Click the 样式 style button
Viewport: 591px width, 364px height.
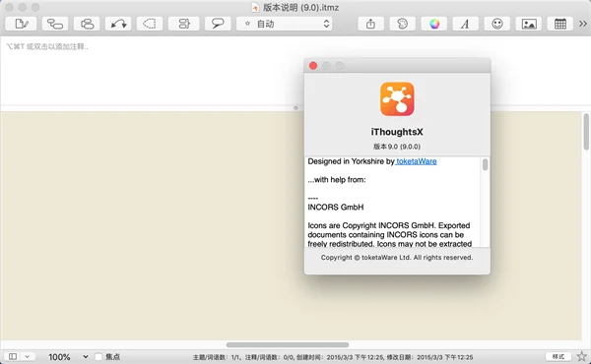pyautogui.click(x=558, y=356)
